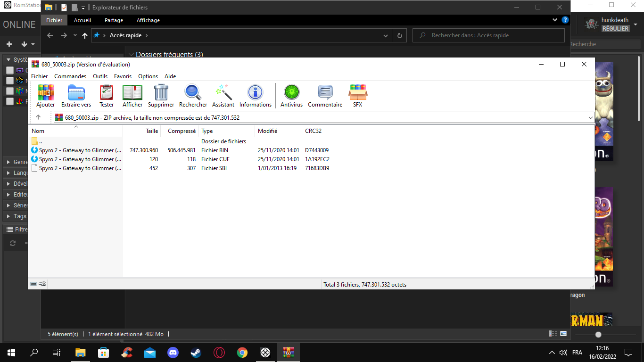
Task: Open the Aide menu
Action: click(x=170, y=76)
